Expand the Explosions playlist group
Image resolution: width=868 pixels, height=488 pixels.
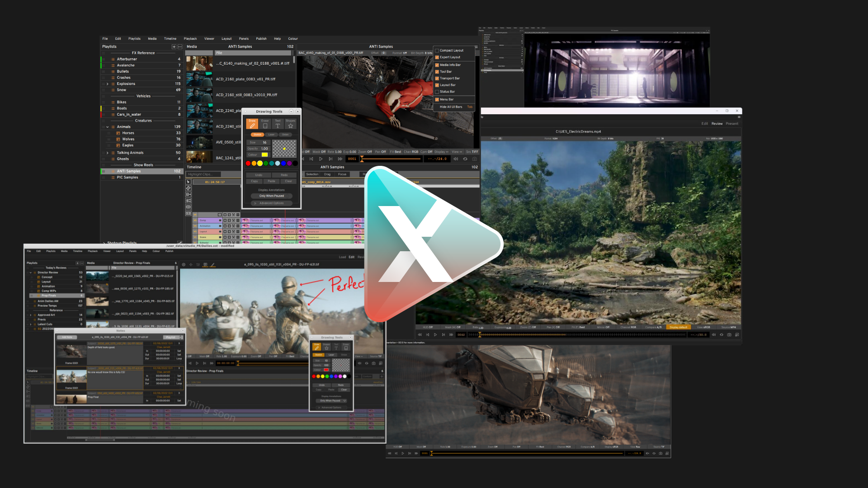[x=108, y=84]
